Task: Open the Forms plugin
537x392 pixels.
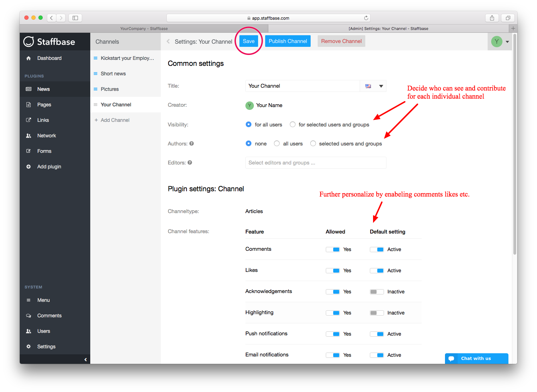Action: [x=44, y=151]
